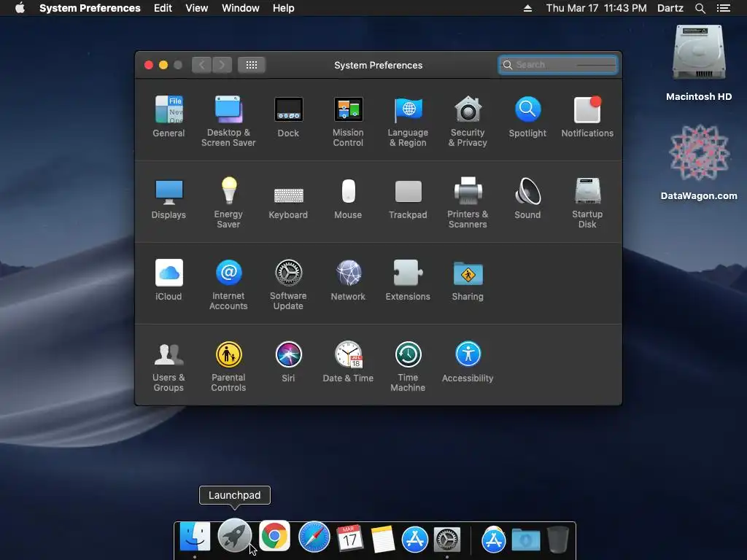Open Sharing preferences
The height and width of the screenshot is (560, 747).
[468, 280]
